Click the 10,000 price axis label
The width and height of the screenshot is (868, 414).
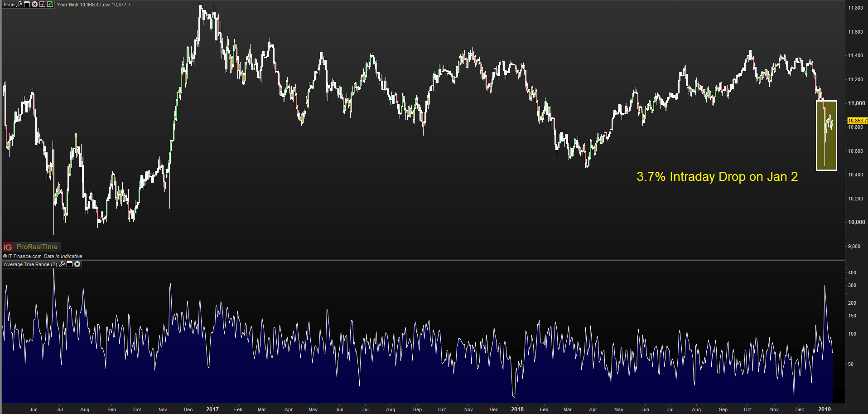pyautogui.click(x=856, y=222)
